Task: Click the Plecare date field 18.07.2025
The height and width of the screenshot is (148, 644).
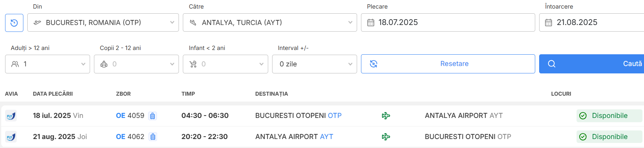Action: (448, 23)
